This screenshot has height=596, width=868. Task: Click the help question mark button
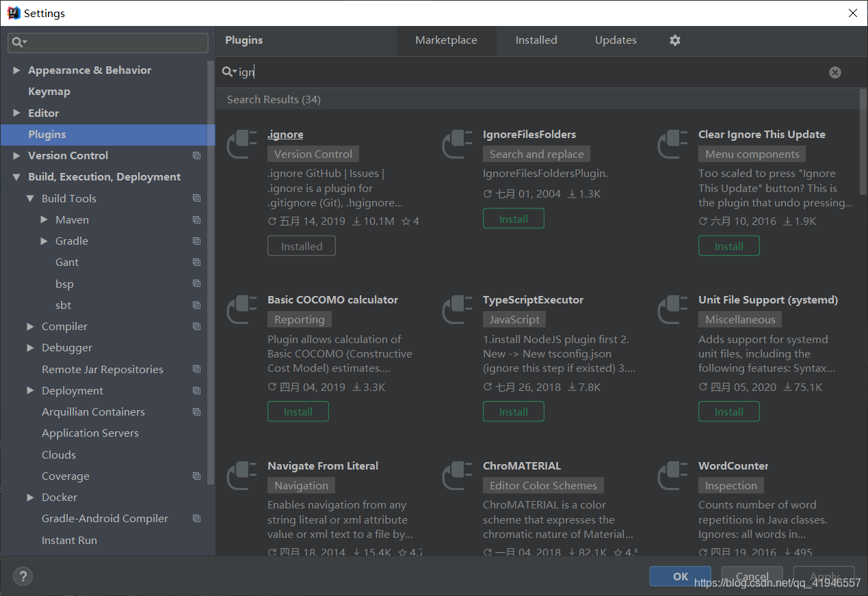[23, 576]
